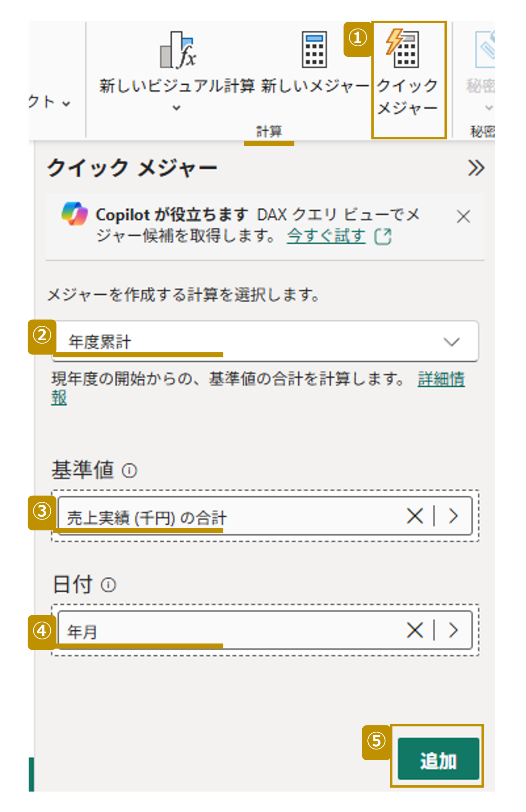This screenshot has width=526, height=812.
Task: Open the 新しいビジュアル計算 dropdown arrow
Action: click(176, 108)
